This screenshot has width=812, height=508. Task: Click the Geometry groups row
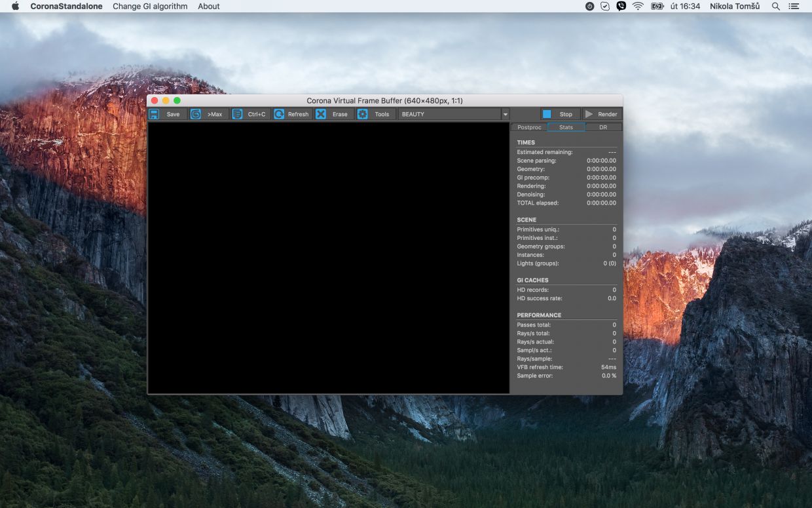[566, 246]
